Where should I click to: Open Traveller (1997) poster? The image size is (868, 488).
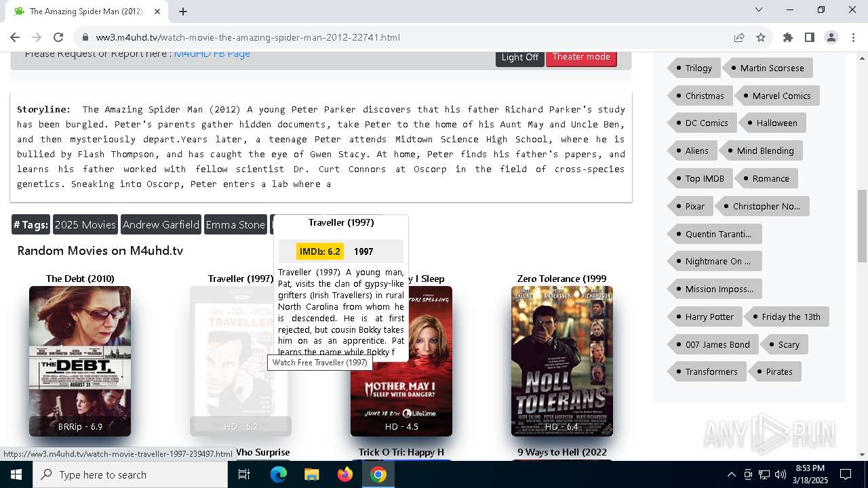(232, 361)
